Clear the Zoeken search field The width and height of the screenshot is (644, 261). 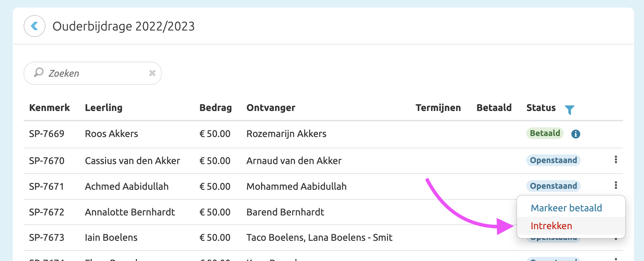coord(152,73)
